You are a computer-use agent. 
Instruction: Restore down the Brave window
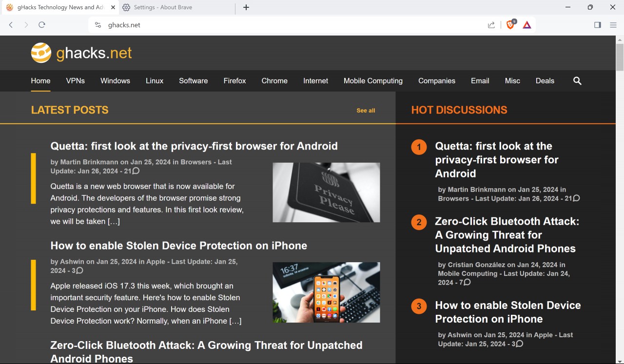pyautogui.click(x=590, y=7)
